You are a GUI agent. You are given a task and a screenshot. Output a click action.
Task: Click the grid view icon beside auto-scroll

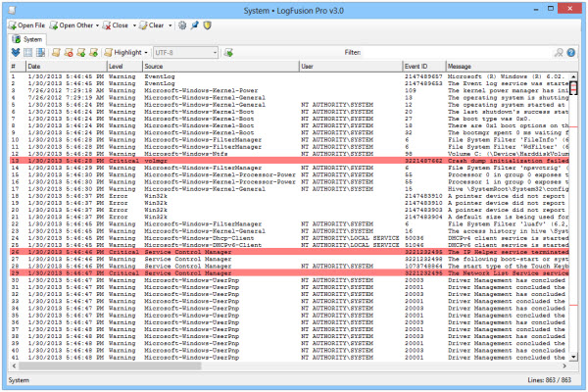click(x=28, y=53)
